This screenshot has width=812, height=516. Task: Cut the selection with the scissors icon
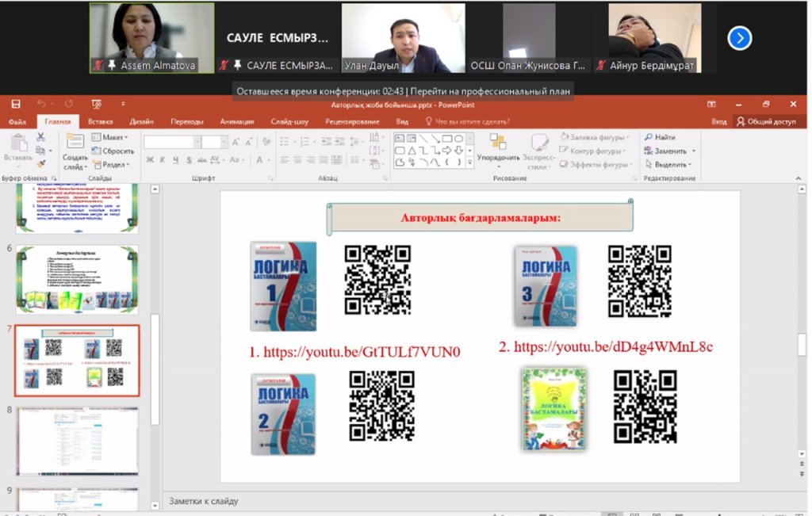[40, 137]
